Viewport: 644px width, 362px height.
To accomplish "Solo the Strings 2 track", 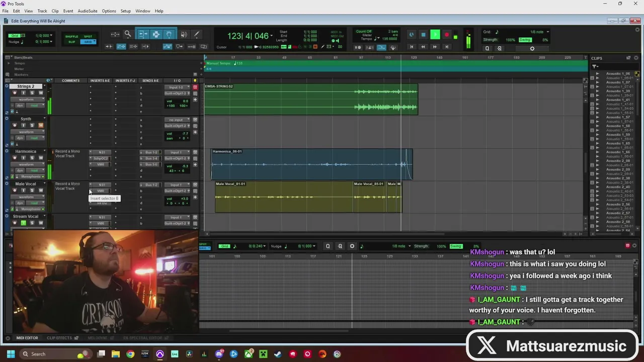I will coord(32,93).
